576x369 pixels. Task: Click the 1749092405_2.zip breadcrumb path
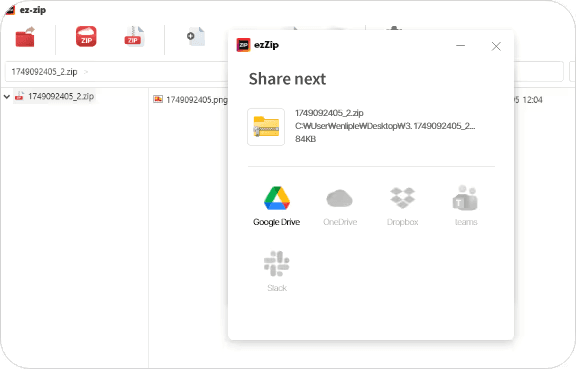tap(44, 72)
